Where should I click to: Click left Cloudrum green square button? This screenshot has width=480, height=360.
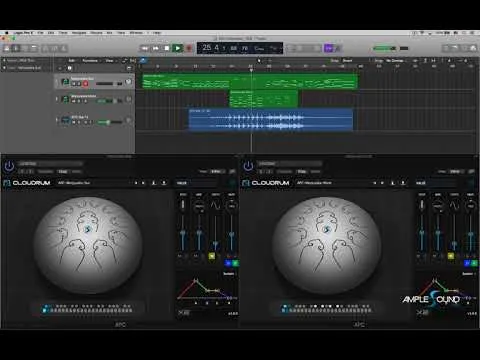(235, 263)
